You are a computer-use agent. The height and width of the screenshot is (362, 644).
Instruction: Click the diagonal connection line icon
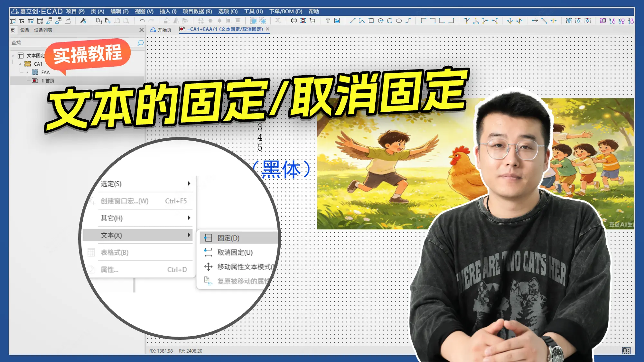pyautogui.click(x=544, y=21)
